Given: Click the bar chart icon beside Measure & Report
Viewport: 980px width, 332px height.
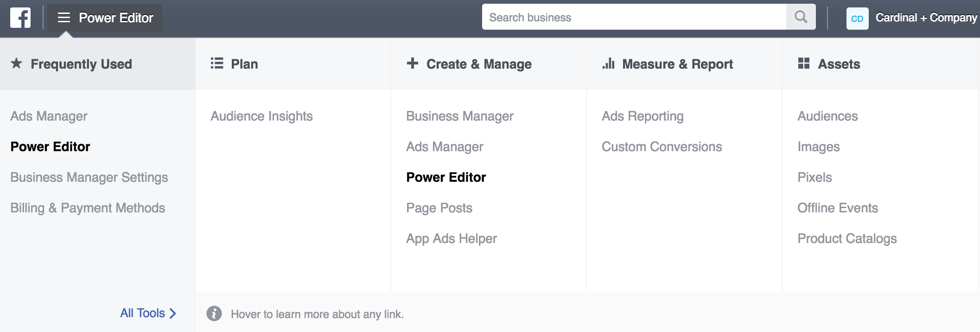Looking at the screenshot, I should (x=608, y=63).
